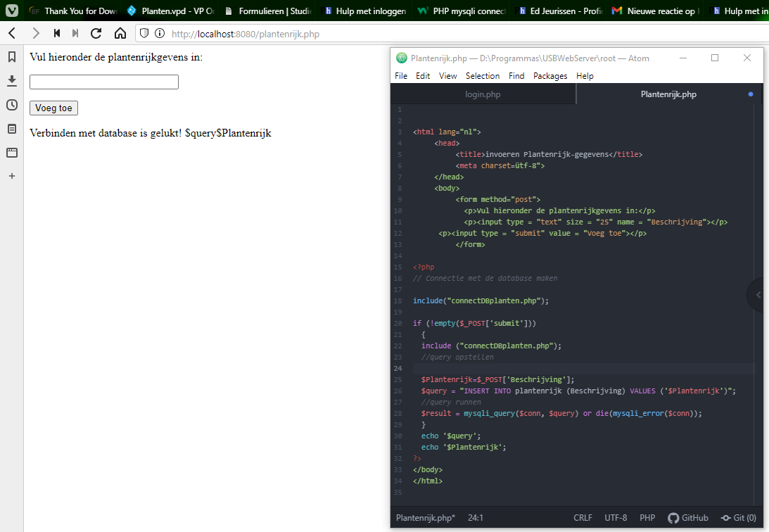The height and width of the screenshot is (532, 769).
Task: Maximize the Atom window
Action: click(715, 58)
